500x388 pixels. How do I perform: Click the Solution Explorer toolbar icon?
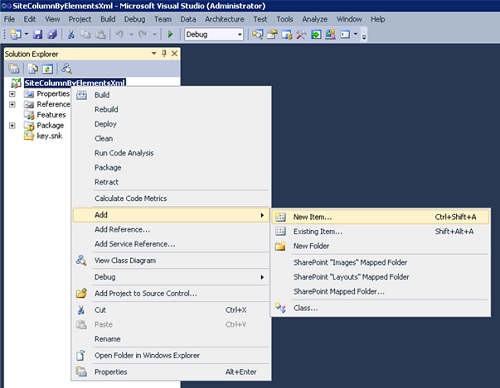coord(257,34)
